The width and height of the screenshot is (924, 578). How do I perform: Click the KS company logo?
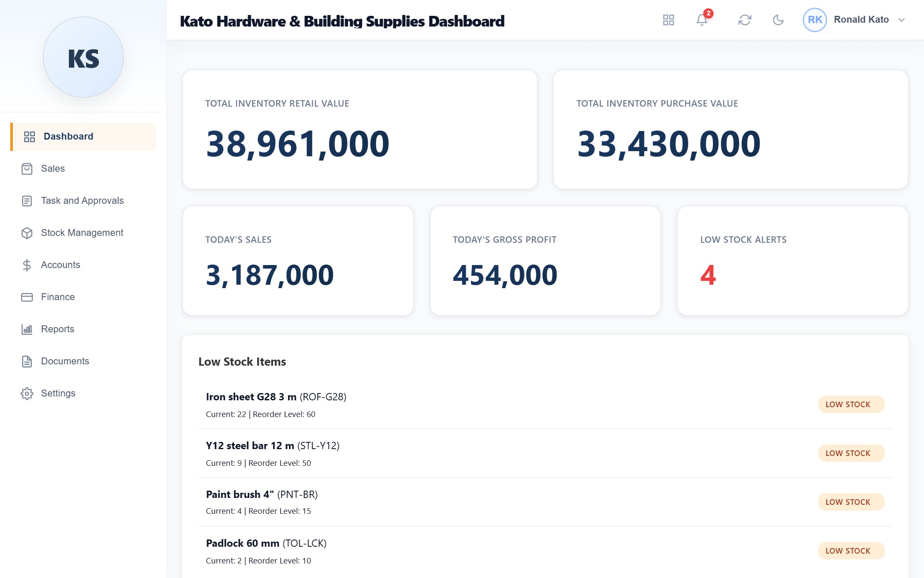[x=83, y=57]
